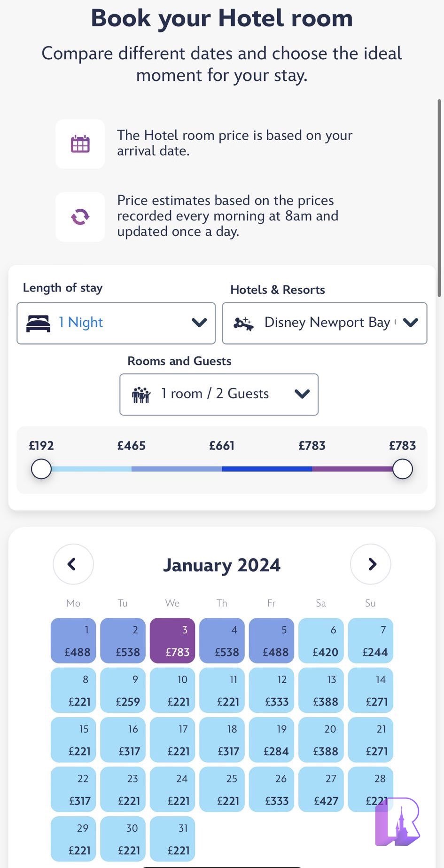The width and height of the screenshot is (444, 868).
Task: Pick January 27 priced at £427
Action: coord(321,789)
